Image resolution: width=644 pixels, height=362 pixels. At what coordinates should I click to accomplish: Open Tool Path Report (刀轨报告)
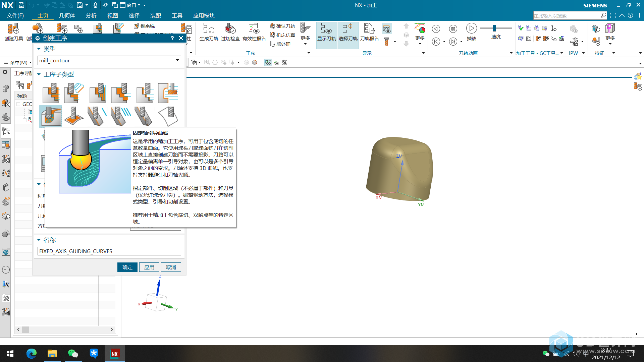pyautogui.click(x=369, y=32)
